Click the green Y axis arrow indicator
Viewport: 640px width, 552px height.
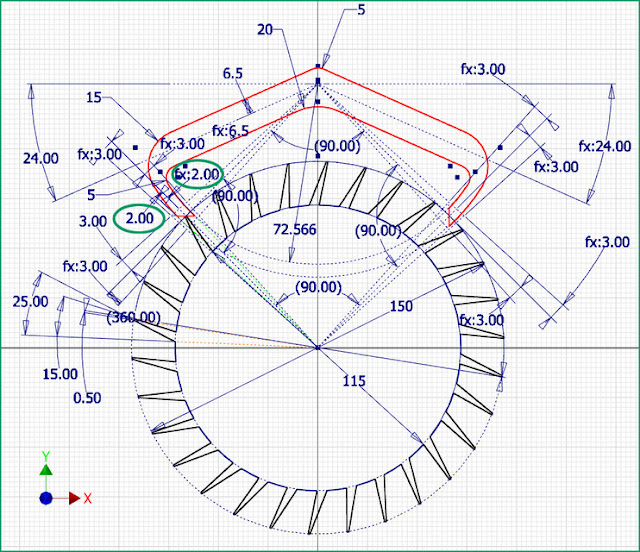(x=46, y=469)
